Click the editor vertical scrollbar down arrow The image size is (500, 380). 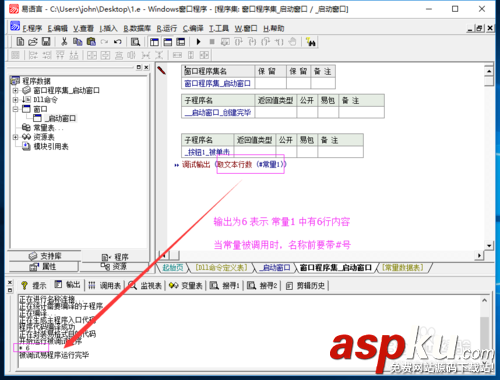(489, 246)
